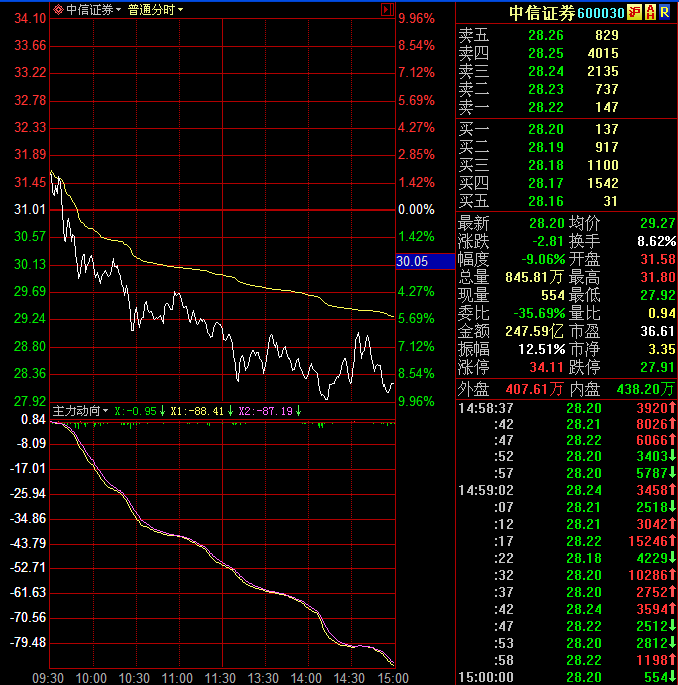
Task: Click the red play arrow icon atop chart
Action: click(387, 9)
